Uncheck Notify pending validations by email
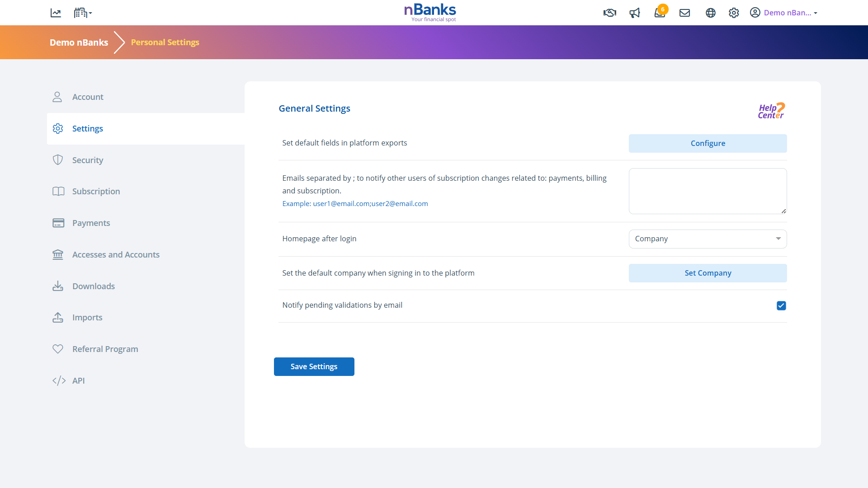Image resolution: width=868 pixels, height=488 pixels. pyautogui.click(x=781, y=306)
